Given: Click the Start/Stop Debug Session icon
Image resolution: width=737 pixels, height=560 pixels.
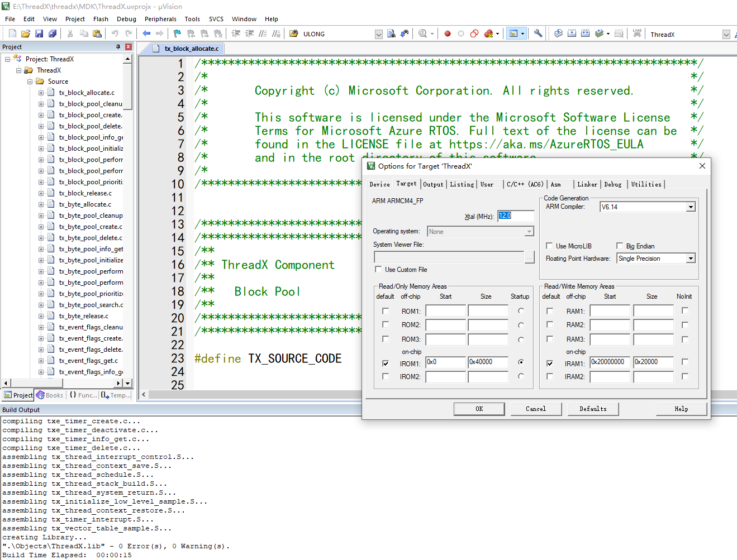Looking at the screenshot, I should (423, 34).
